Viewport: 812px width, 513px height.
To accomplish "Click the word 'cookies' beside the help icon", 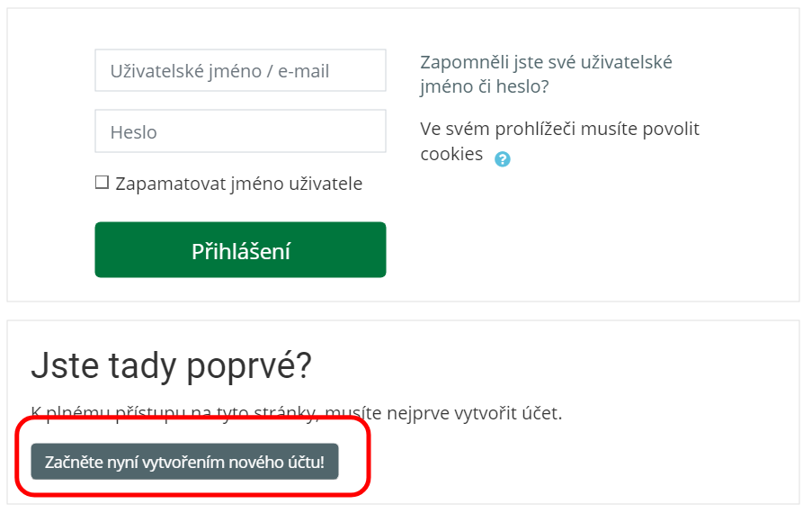I will tap(451, 154).
